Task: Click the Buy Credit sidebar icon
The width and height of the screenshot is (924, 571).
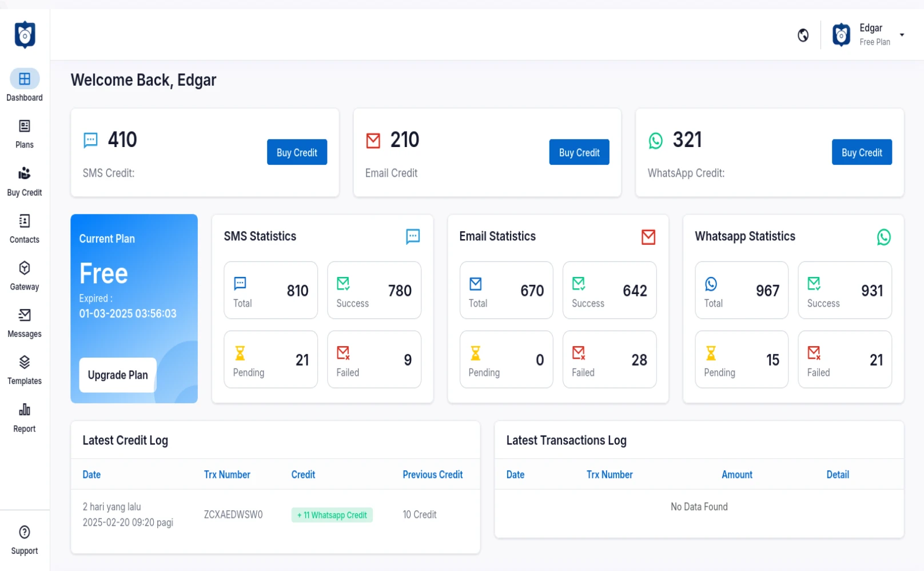Action: tap(25, 173)
